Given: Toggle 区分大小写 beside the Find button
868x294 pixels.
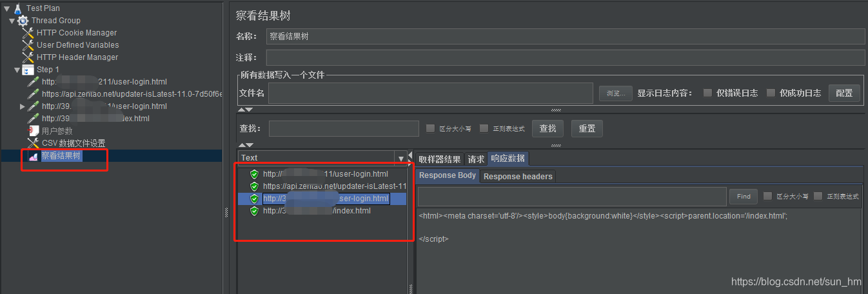Looking at the screenshot, I should click(767, 196).
